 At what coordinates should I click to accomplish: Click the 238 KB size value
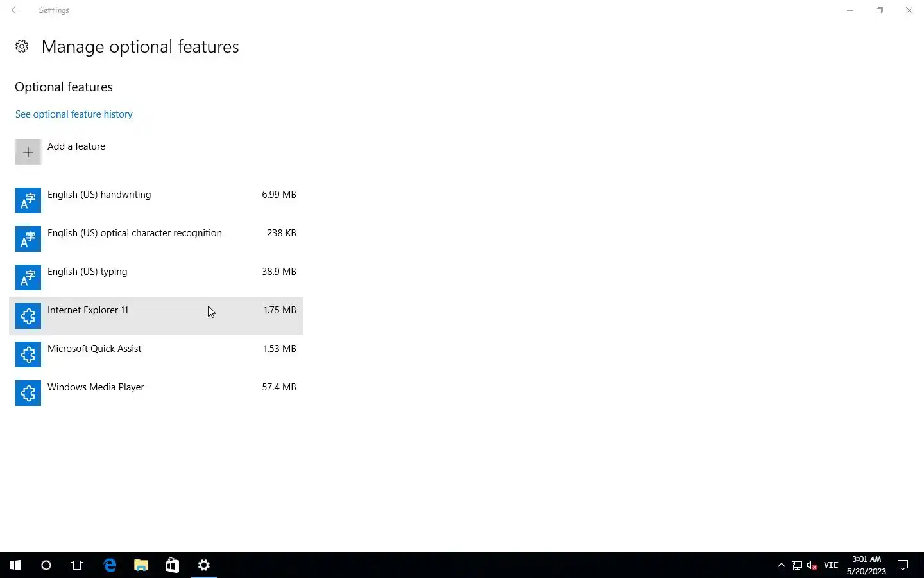282,233
